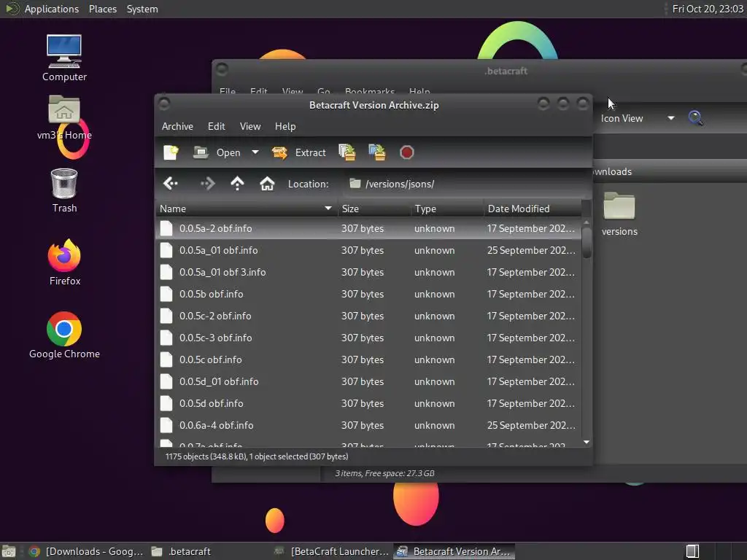This screenshot has height=560, width=747.
Task: Click 25 September date for 0.0.6a-4 obf.info
Action: tap(531, 426)
